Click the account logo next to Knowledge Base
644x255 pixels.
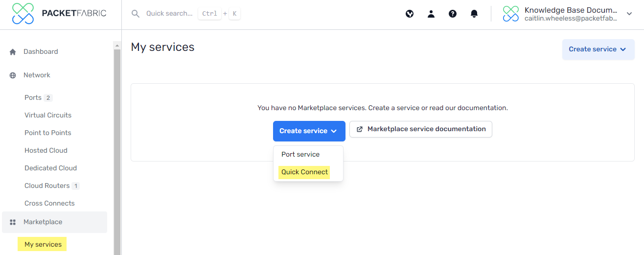point(511,14)
